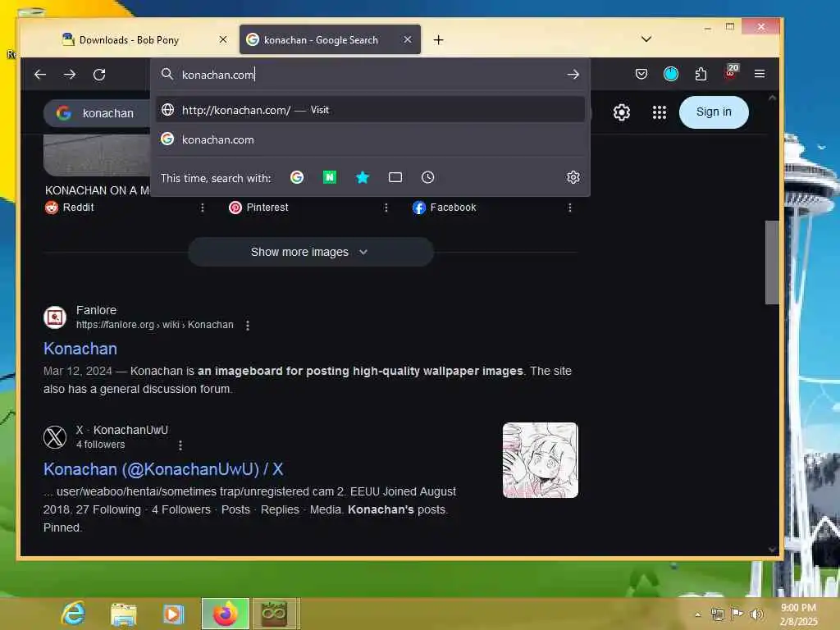Open the About this result dots for Fanlore
840x630 pixels.
(x=247, y=325)
